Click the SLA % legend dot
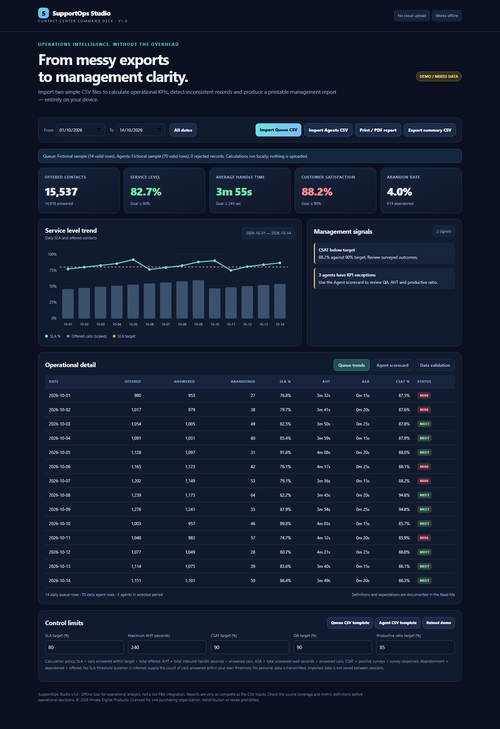The width and height of the screenshot is (500, 729). [x=47, y=336]
